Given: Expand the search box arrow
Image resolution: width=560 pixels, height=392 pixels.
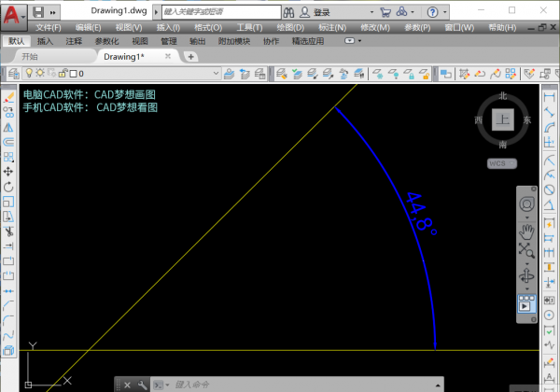Looking at the screenshot, I should tap(157, 12).
